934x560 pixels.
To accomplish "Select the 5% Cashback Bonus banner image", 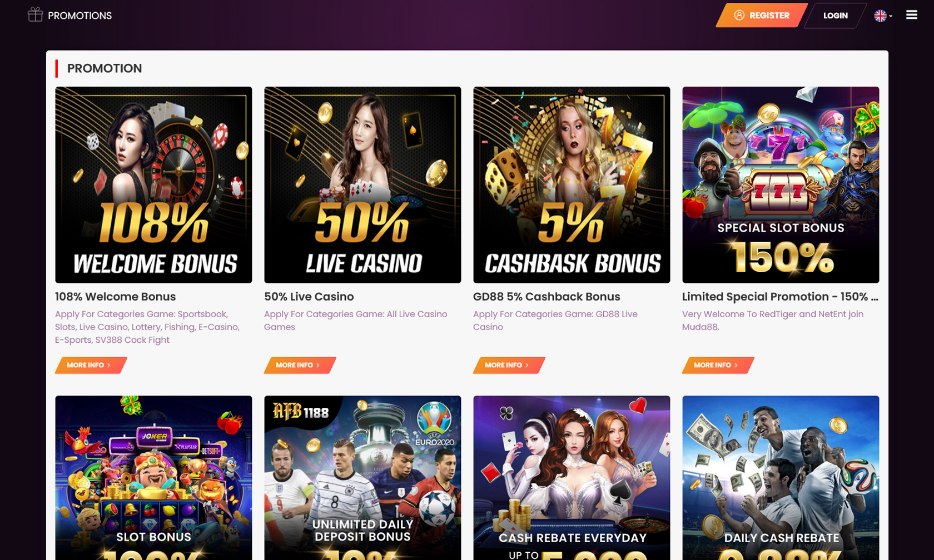I will click(x=572, y=185).
